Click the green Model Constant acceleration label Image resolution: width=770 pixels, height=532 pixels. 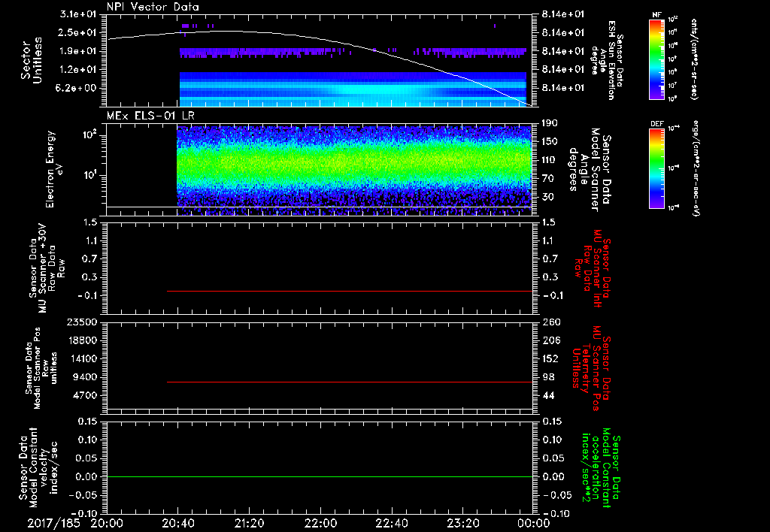coord(602,466)
